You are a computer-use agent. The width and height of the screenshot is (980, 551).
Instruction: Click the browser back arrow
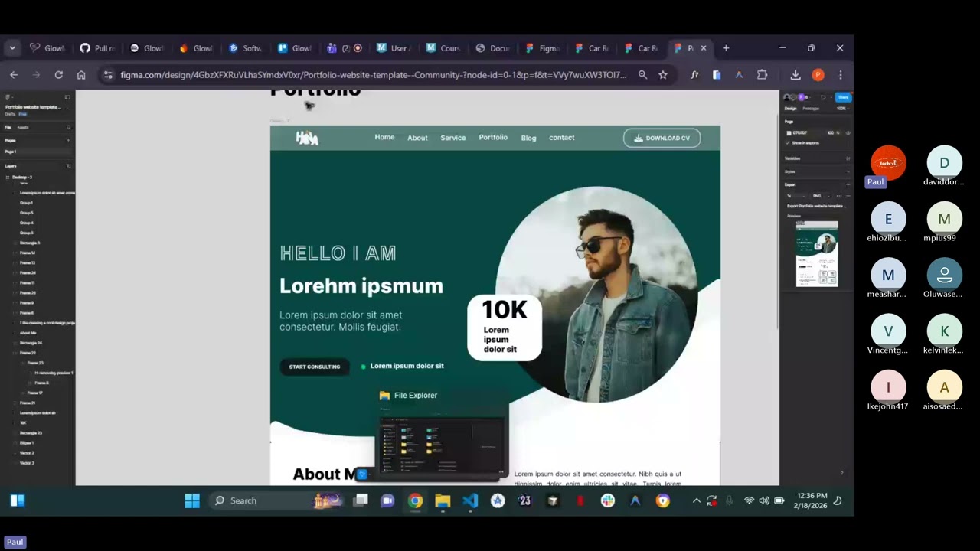[14, 74]
